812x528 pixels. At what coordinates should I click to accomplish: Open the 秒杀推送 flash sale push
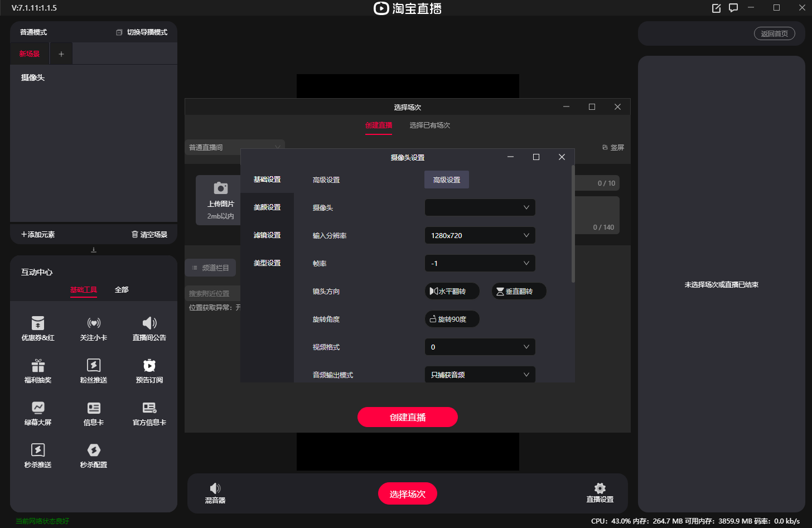[38, 456]
